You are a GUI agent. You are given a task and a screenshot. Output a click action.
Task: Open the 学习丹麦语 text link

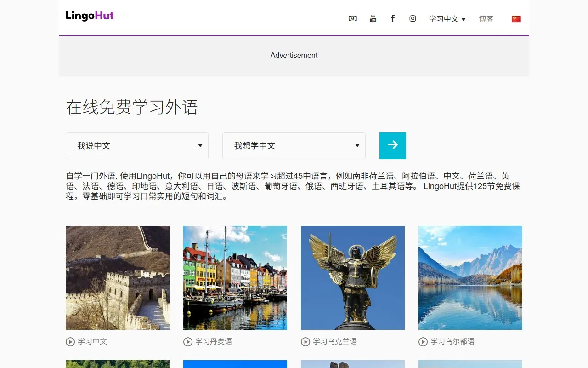pyautogui.click(x=214, y=341)
